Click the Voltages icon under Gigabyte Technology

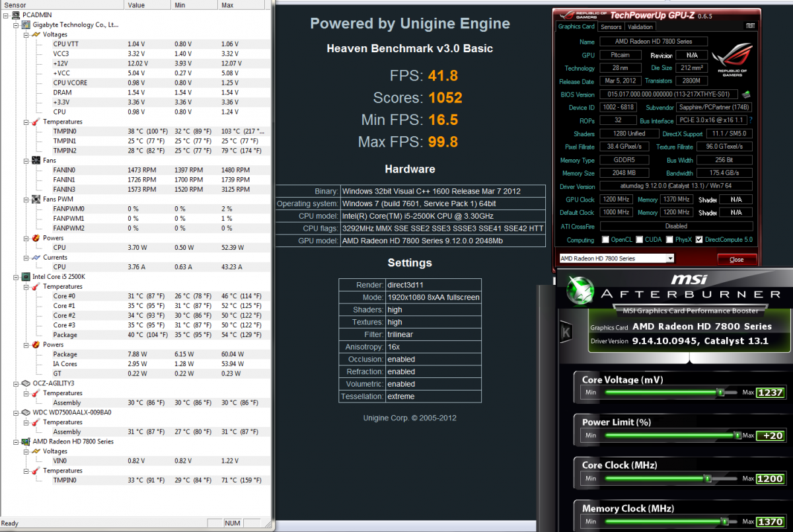36,34
